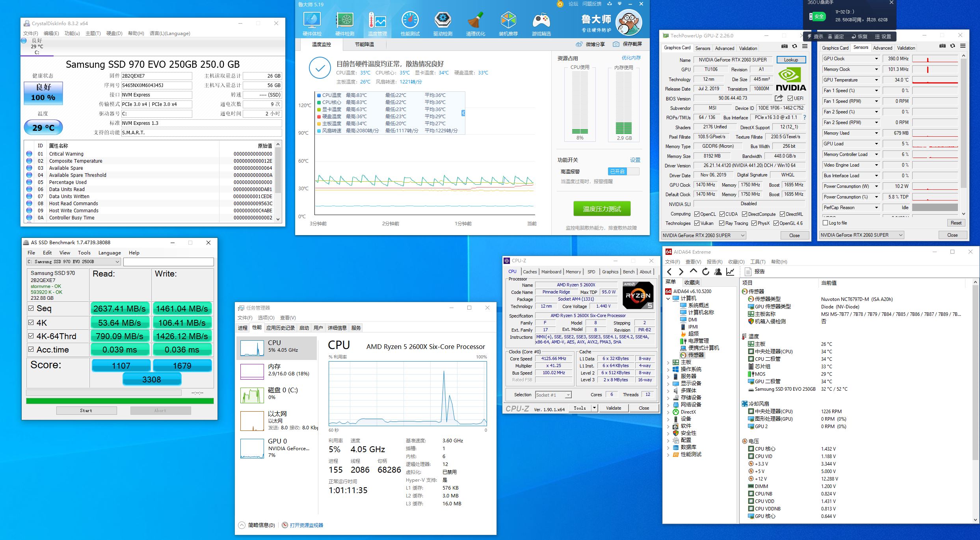The image size is (980, 540).
Task: Switch to the Bench tab in CPU-Z
Action: (629, 271)
